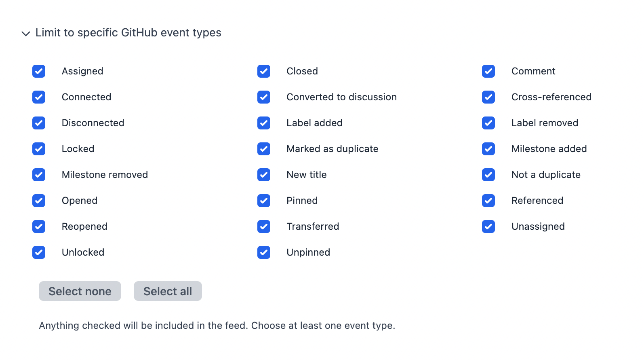Uncheck the Assigned event type
This screenshot has width=644, height=360.
coord(39,71)
